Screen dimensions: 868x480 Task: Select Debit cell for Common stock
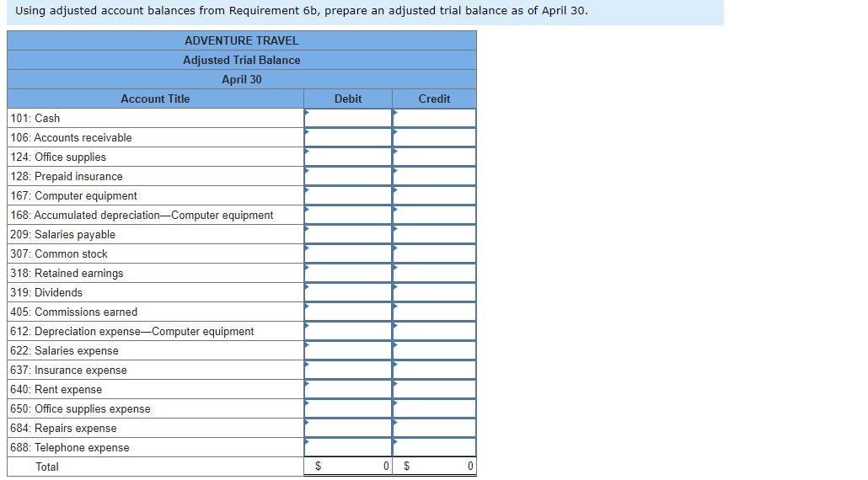[x=348, y=253]
